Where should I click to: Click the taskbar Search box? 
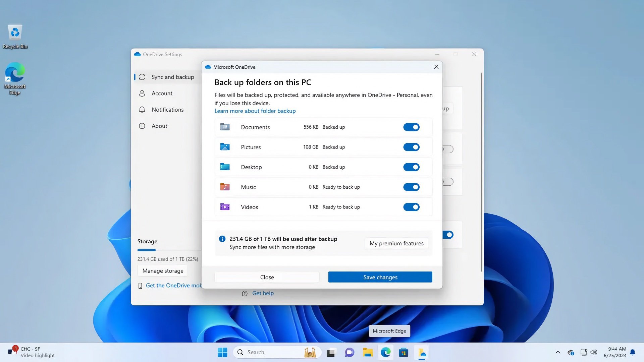tap(277, 352)
